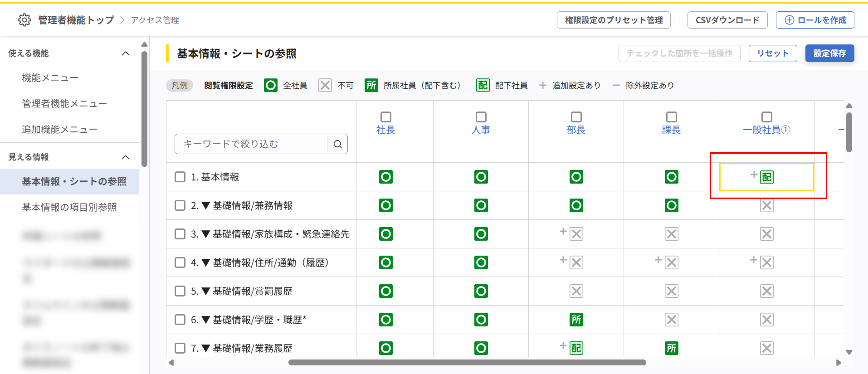This screenshot has height=374, width=868.
Task: Click the table's horizontal scrollbar thumb
Action: (x=467, y=363)
